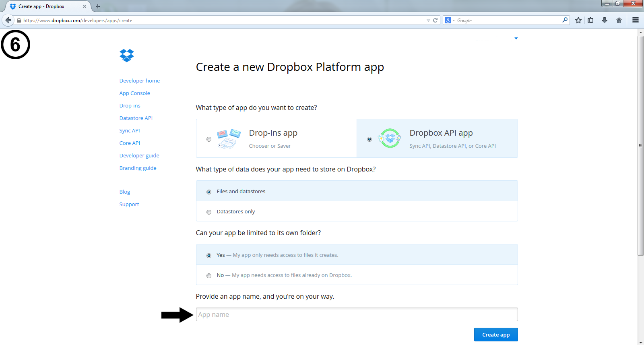Select No, app needs existing Dropbox files
This screenshot has width=644, height=345.
coord(357,275)
